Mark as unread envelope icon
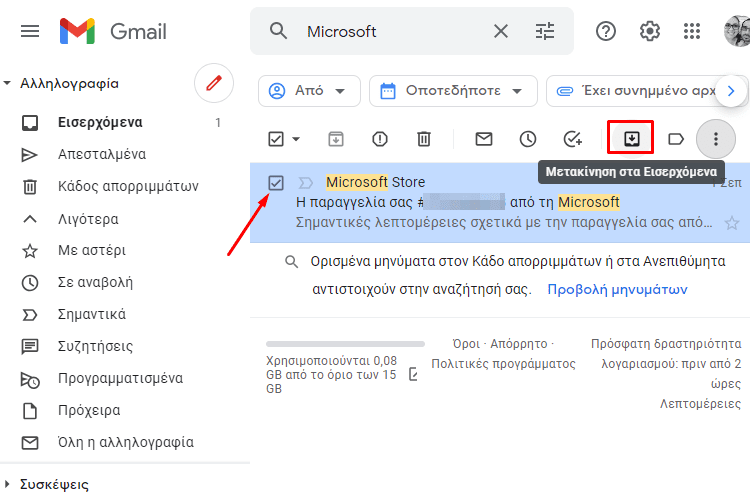 [x=484, y=139]
